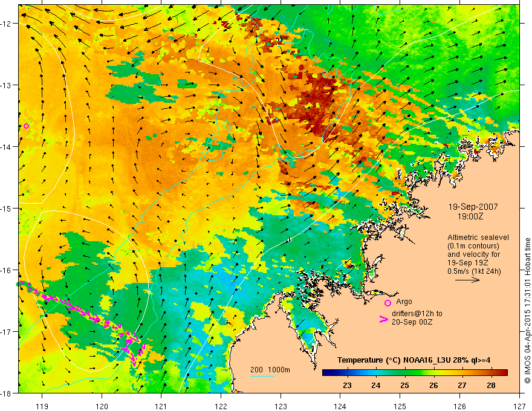Click the '121' longitude axis label
The height and width of the screenshot is (411, 532).
coord(161,406)
